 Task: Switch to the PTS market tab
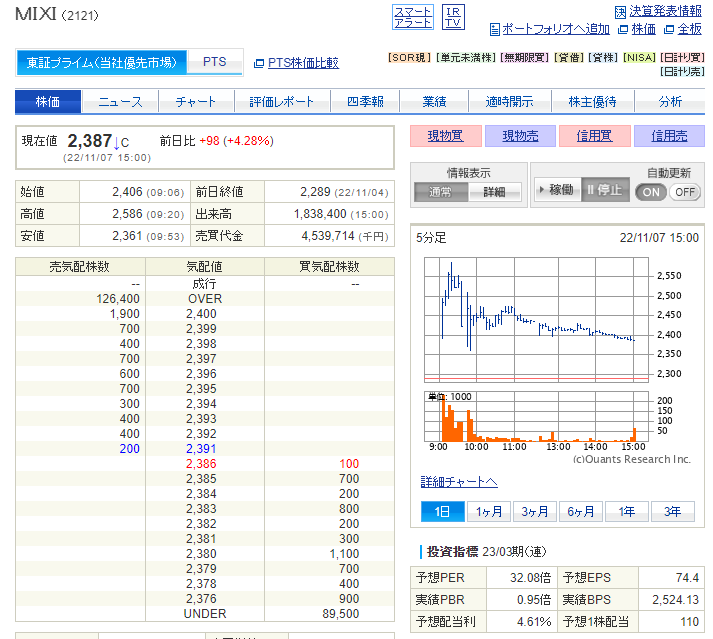click(214, 62)
